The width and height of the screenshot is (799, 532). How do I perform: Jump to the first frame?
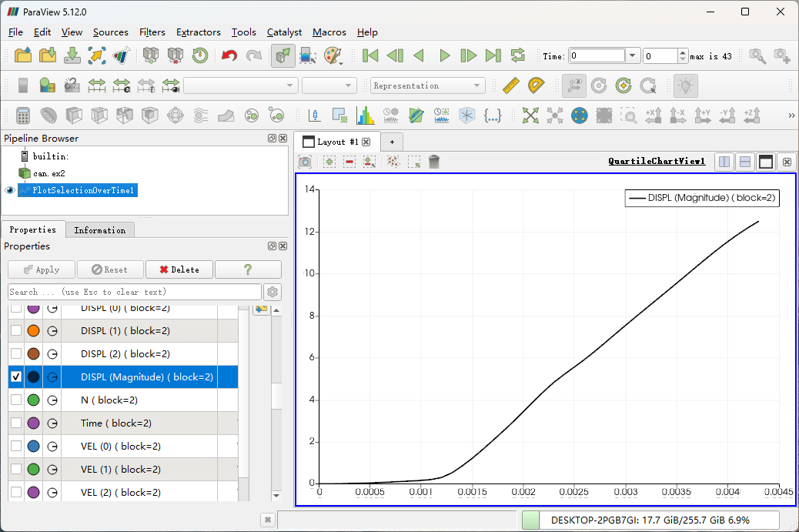click(370, 55)
